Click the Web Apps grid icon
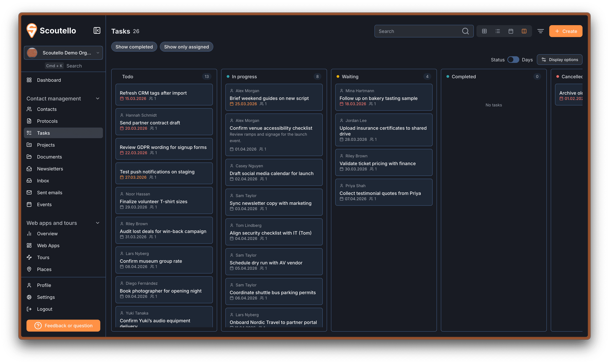 click(29, 245)
